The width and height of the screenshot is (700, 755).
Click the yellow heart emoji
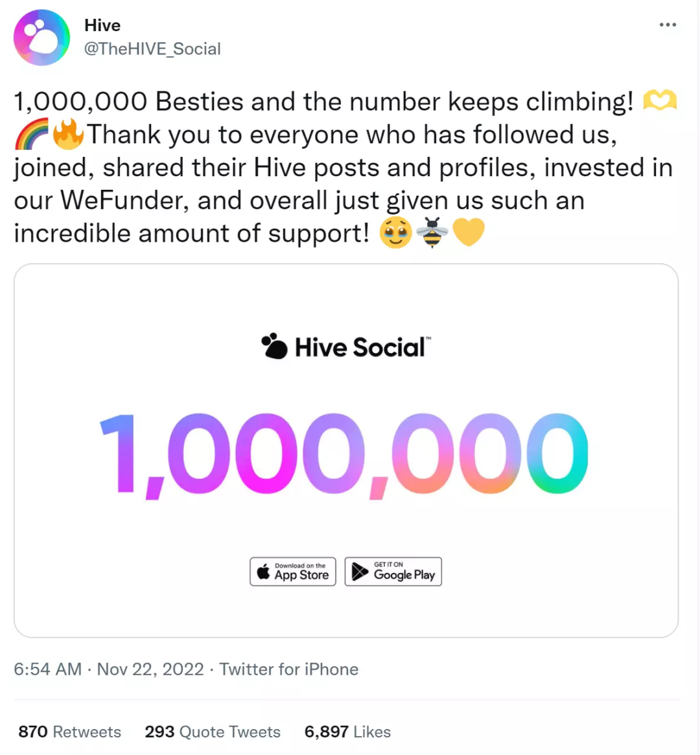(x=468, y=233)
